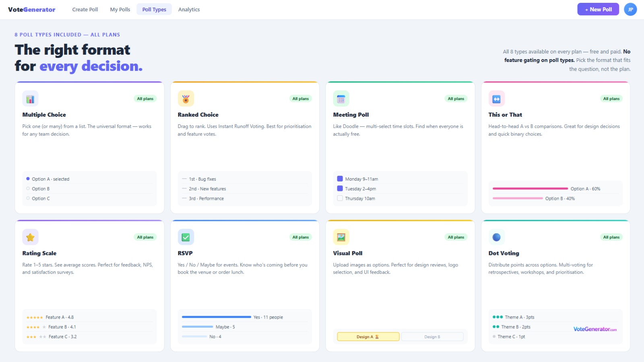The width and height of the screenshot is (644, 362).
Task: Click the Visual Poll title
Action: (x=348, y=253)
